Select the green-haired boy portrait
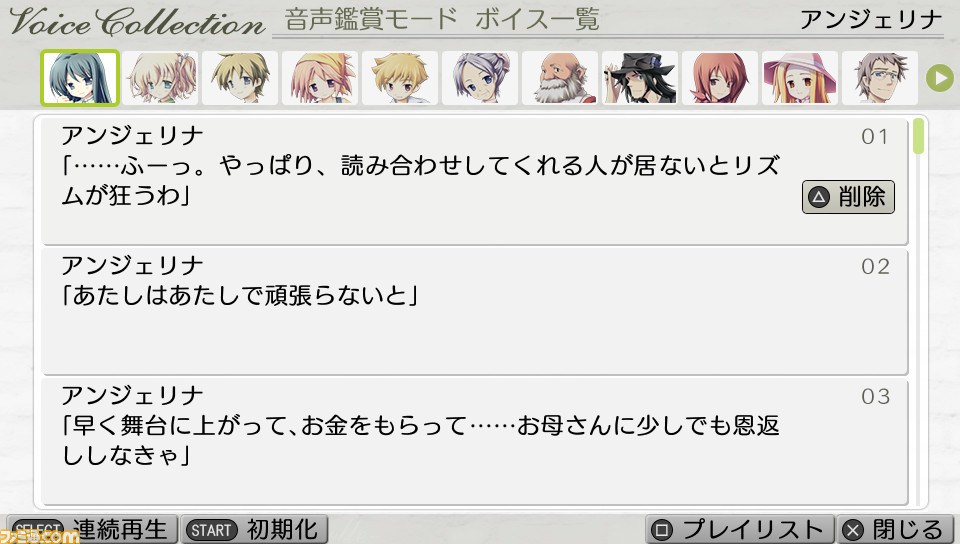 [239, 78]
